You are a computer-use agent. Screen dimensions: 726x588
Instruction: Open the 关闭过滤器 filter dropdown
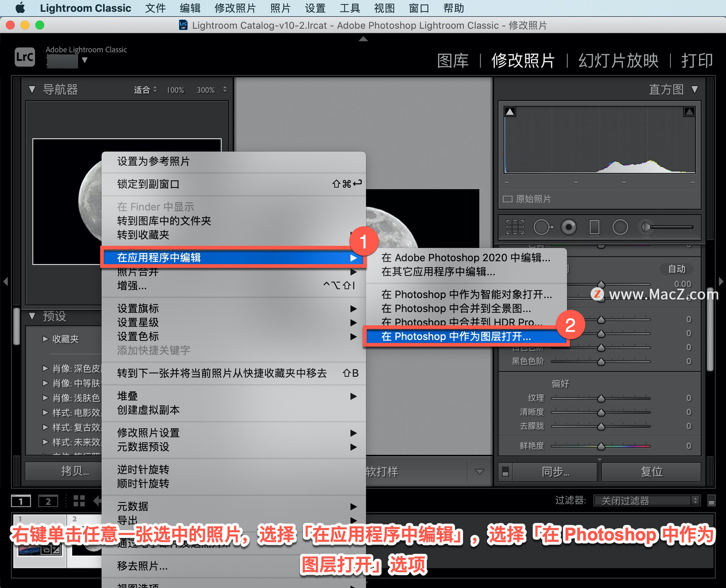click(x=647, y=501)
